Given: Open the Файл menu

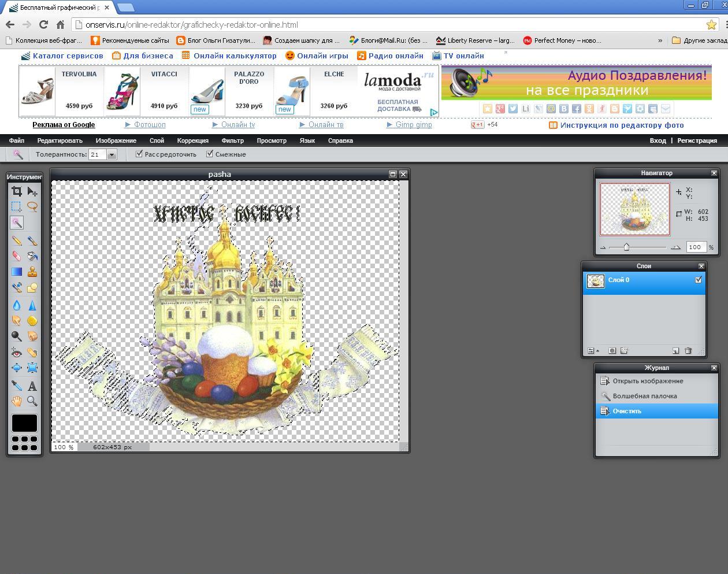Looking at the screenshot, I should tap(17, 140).
